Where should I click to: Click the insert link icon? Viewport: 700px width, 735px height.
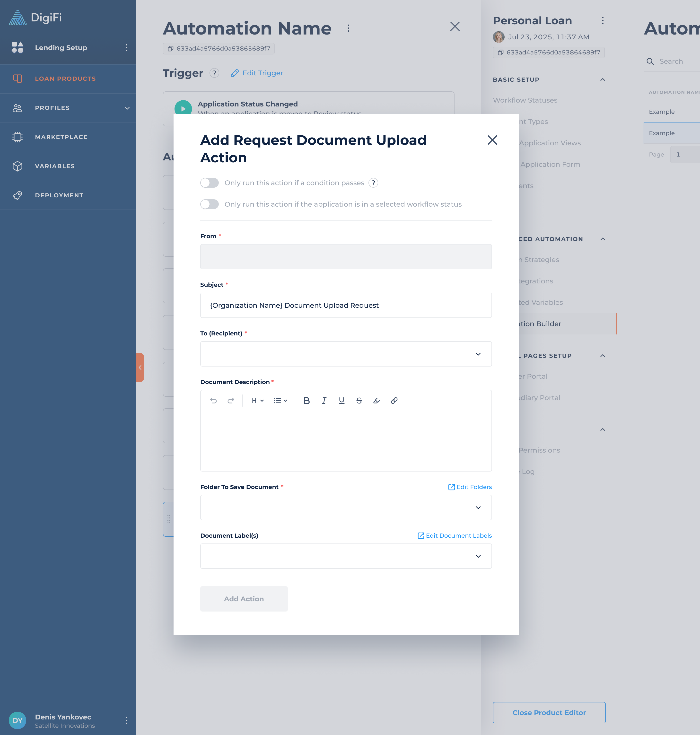tap(394, 400)
